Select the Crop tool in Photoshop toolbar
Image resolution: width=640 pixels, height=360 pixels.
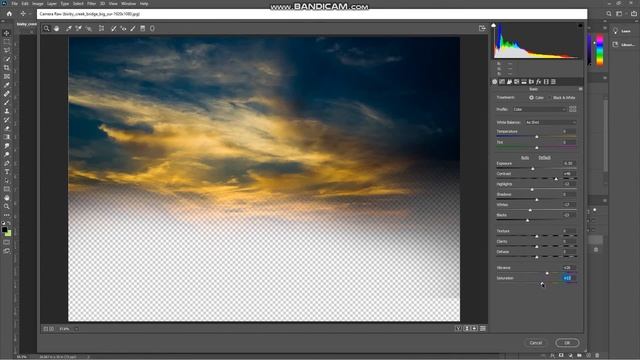pos(7,68)
